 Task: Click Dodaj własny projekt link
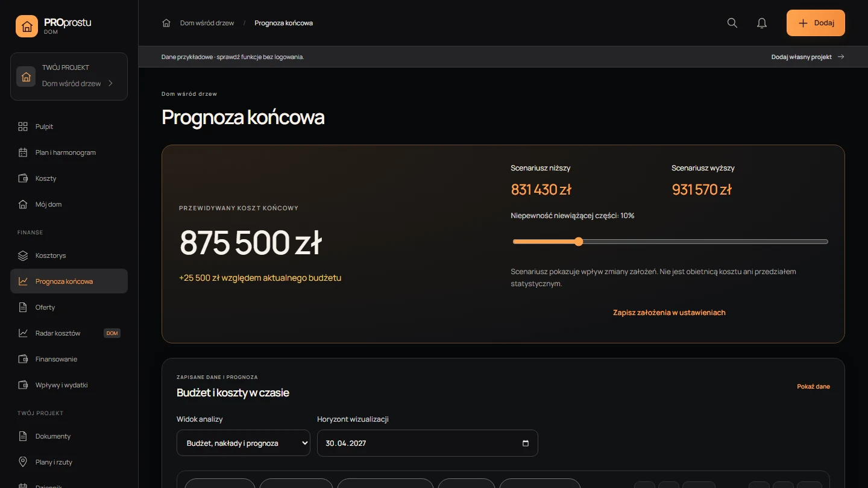pos(808,57)
